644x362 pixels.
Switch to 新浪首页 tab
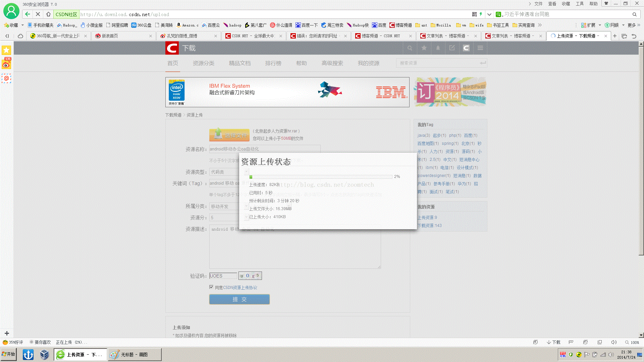point(123,36)
